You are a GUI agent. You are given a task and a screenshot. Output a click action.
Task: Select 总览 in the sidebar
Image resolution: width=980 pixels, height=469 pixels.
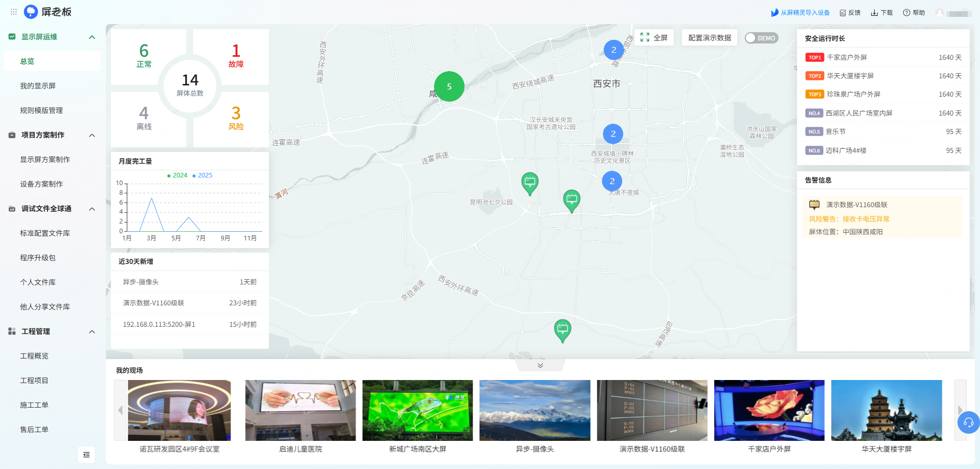tap(52, 61)
